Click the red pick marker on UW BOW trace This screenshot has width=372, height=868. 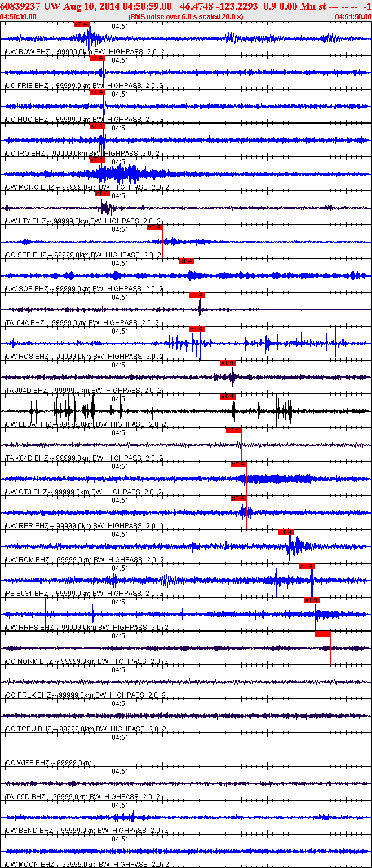point(82,24)
